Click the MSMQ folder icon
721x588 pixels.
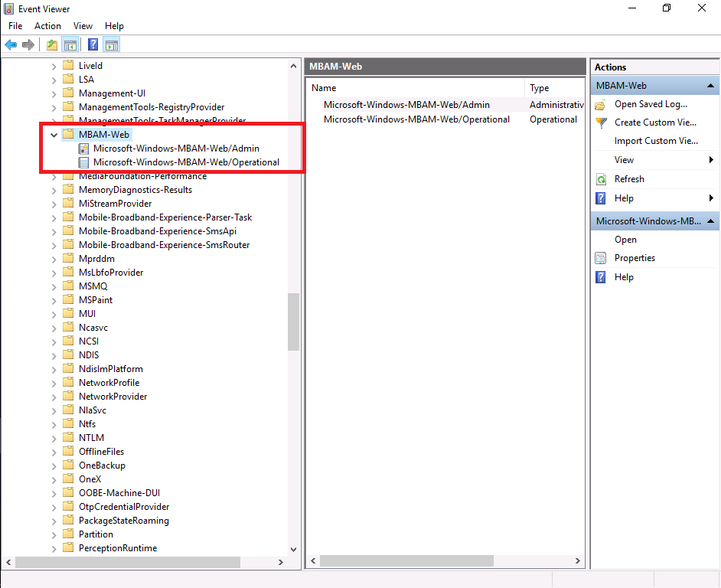coord(68,286)
